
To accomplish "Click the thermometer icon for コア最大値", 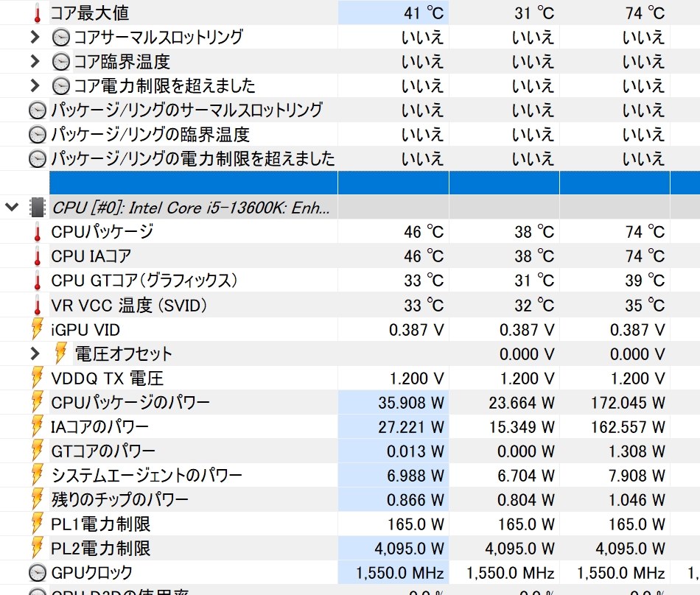I will [38, 13].
